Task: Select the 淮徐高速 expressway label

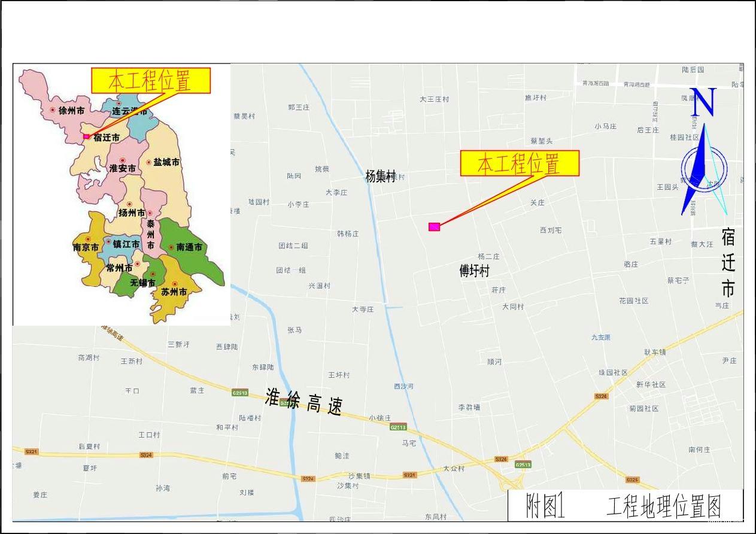Action: pyautogui.click(x=303, y=402)
